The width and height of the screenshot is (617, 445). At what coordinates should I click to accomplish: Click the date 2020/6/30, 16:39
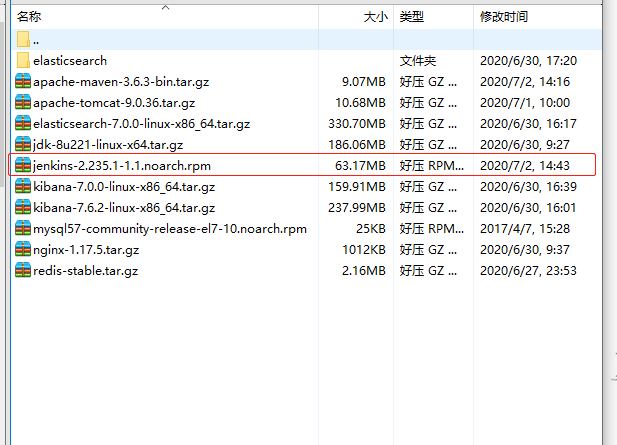tap(528, 186)
